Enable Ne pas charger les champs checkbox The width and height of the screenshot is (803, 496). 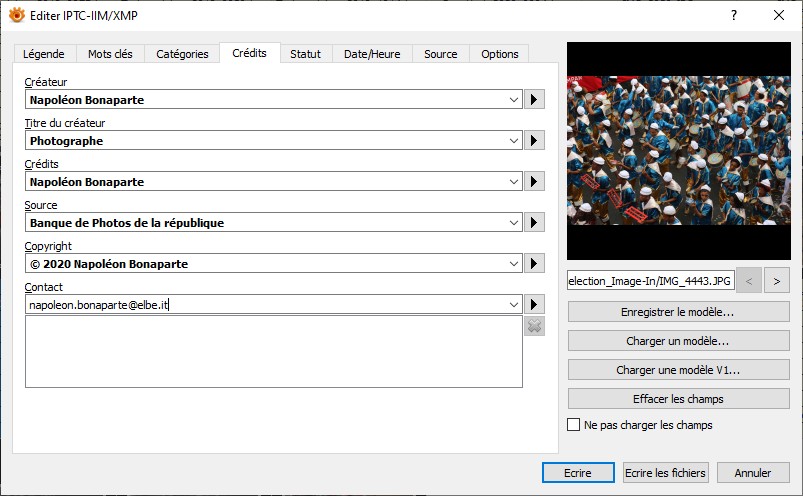[574, 425]
